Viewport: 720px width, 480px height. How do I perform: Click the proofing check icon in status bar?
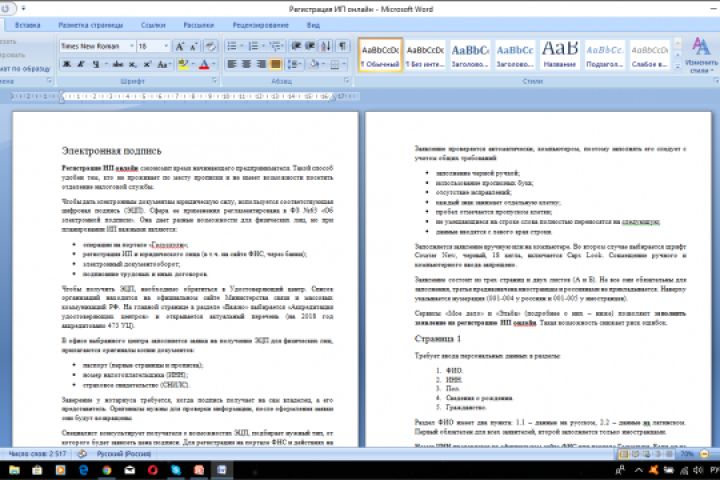coord(82,454)
